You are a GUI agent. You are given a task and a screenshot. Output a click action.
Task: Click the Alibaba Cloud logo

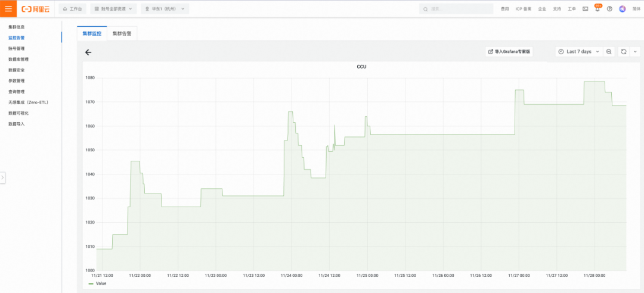coord(36,9)
